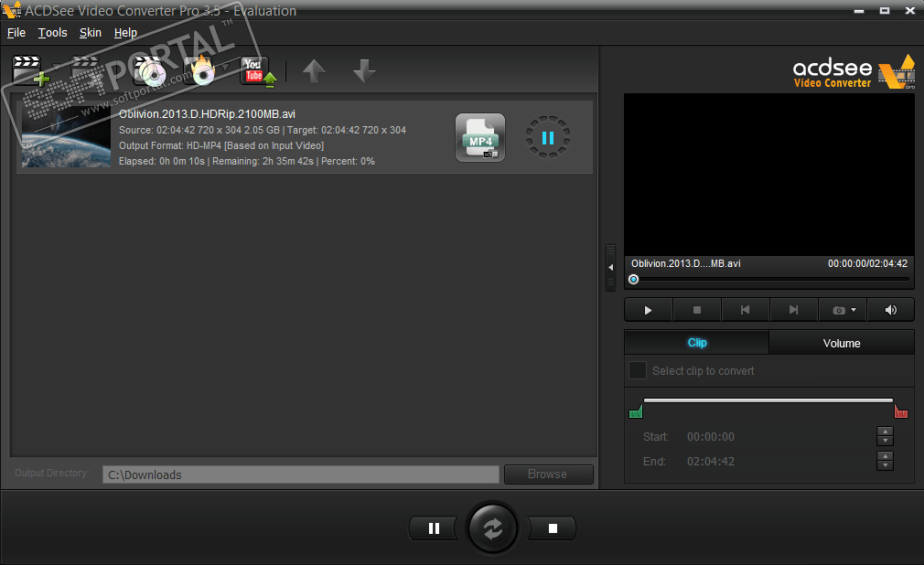Click the file name Oblivion.2013.D.HDRip.2100MB.avi
The width and height of the screenshot is (924, 565).
click(207, 114)
